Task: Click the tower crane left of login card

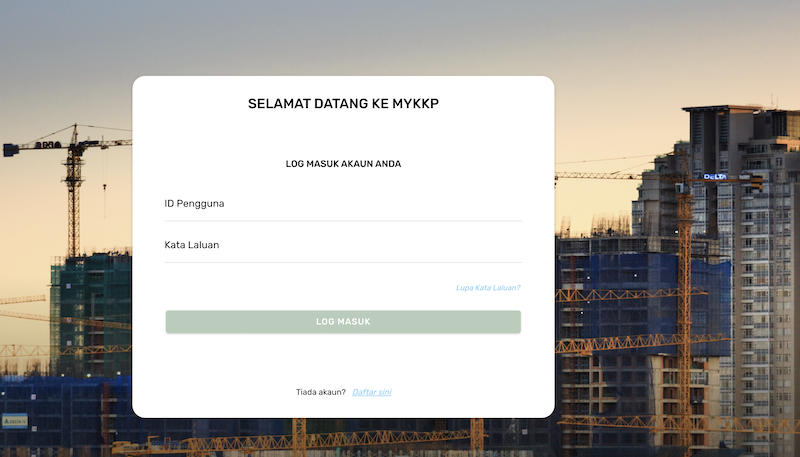Action: 73,190
